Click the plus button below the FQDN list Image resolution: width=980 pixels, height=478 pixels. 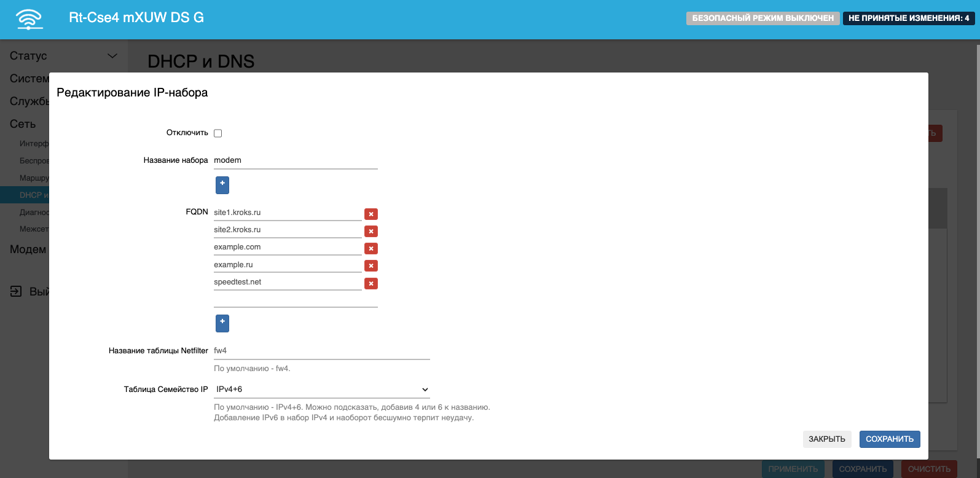point(222,323)
